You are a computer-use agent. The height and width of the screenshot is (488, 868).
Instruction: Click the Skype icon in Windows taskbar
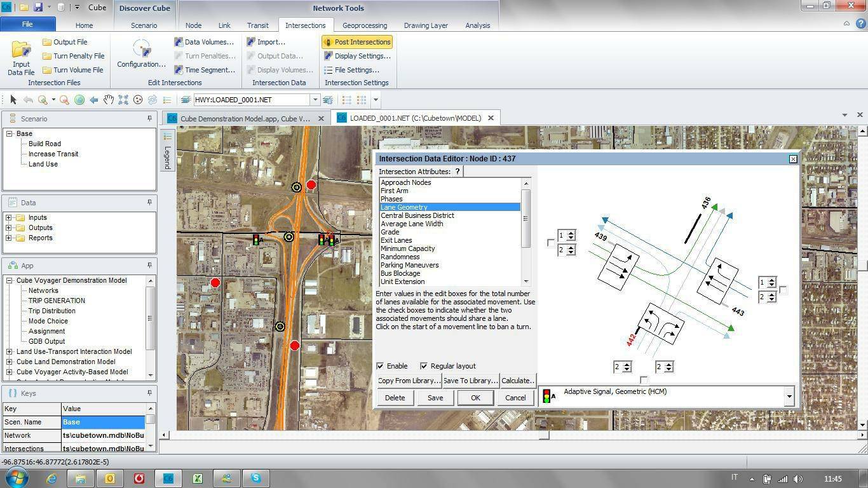coord(256,478)
